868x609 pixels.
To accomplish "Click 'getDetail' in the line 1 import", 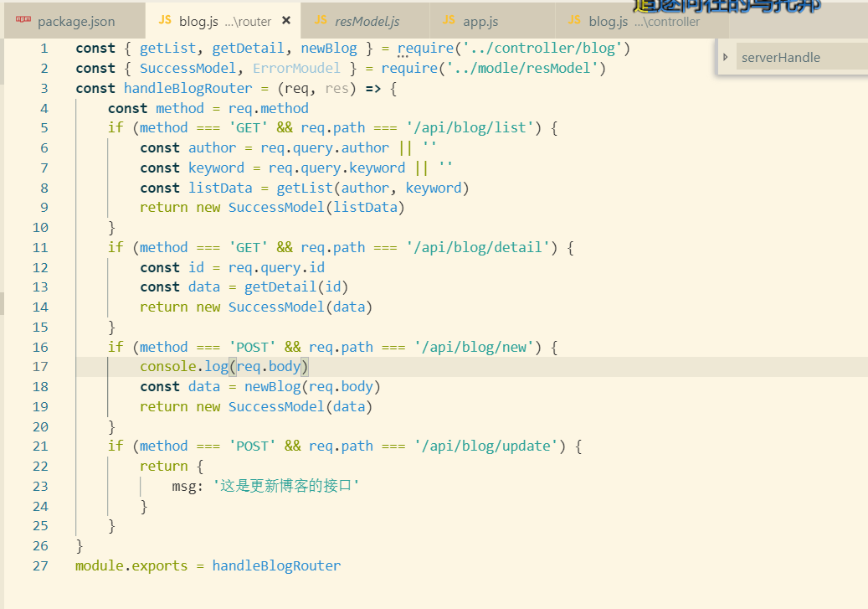I will pyautogui.click(x=248, y=49).
